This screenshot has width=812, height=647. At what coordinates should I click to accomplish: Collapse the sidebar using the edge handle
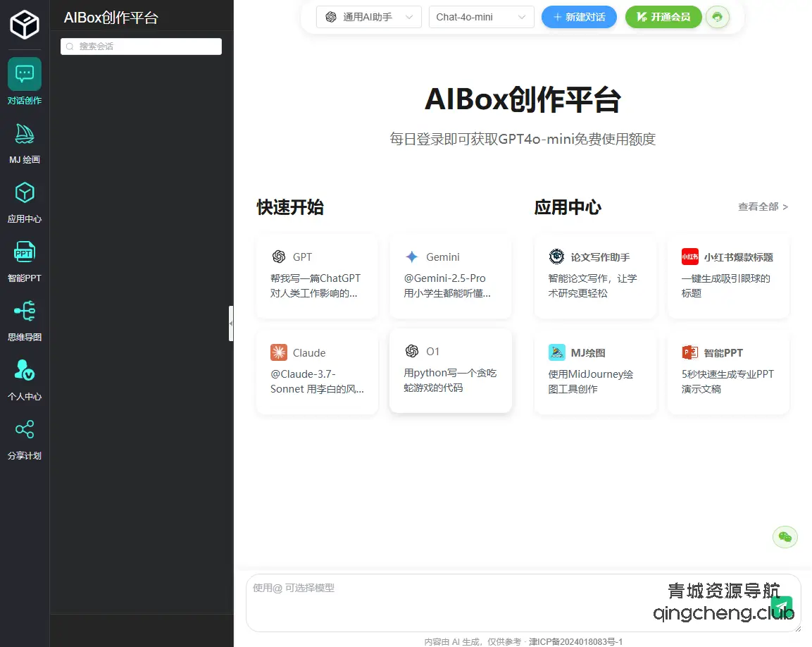point(231,323)
